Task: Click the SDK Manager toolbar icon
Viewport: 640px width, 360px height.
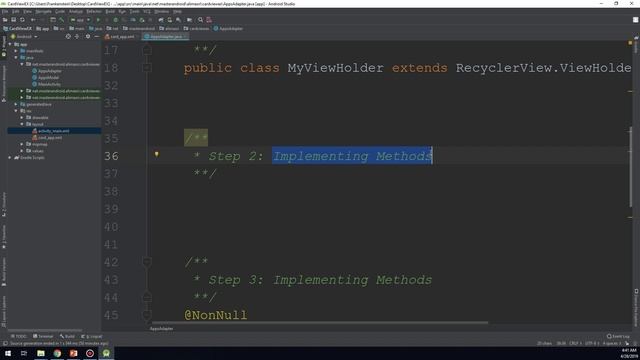Action: tap(178, 20)
